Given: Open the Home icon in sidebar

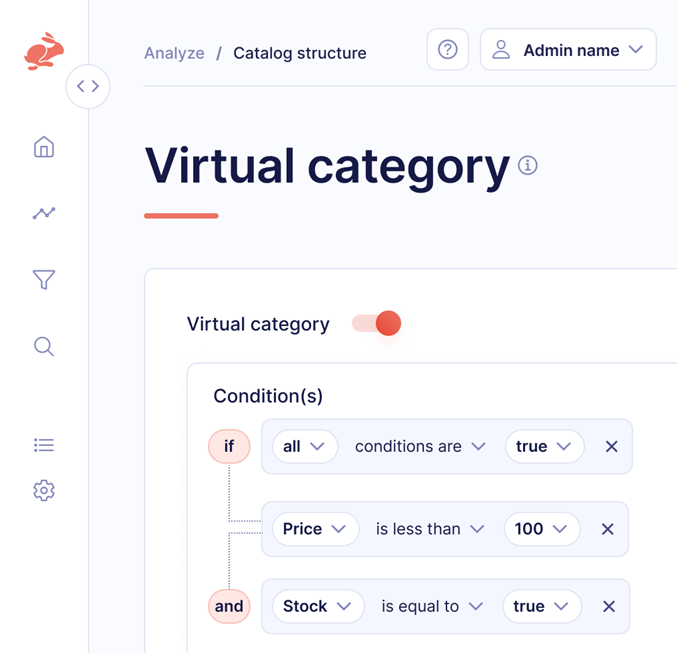Looking at the screenshot, I should click(x=44, y=148).
